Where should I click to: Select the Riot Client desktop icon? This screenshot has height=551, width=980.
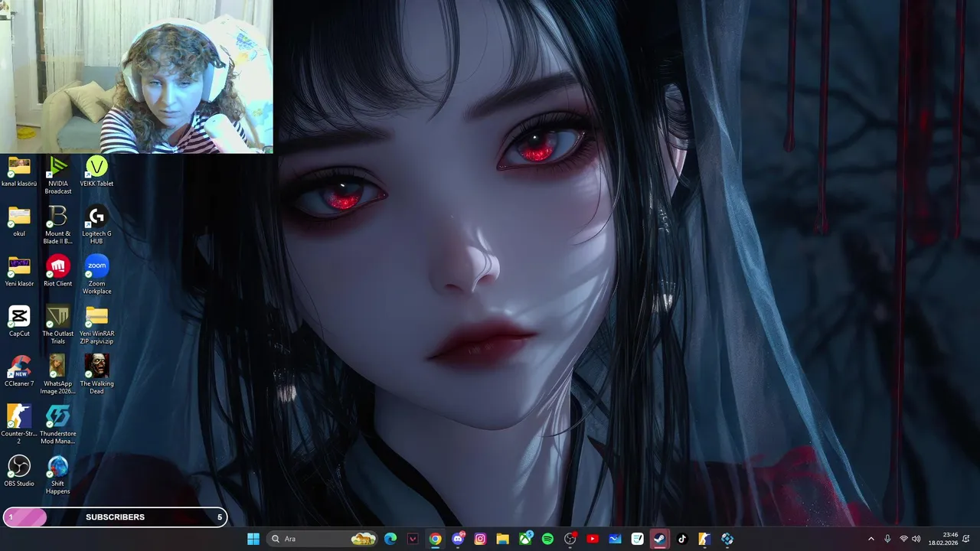[x=57, y=271]
